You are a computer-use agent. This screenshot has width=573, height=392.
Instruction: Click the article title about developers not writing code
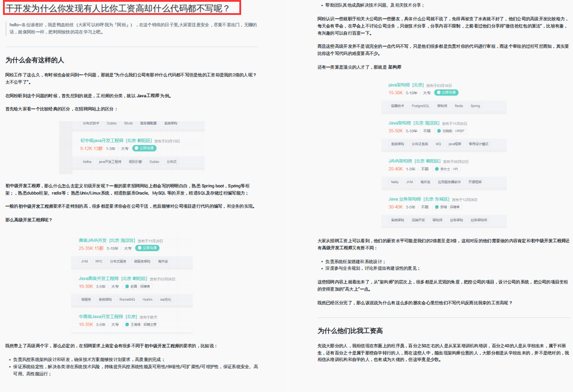[118, 8]
